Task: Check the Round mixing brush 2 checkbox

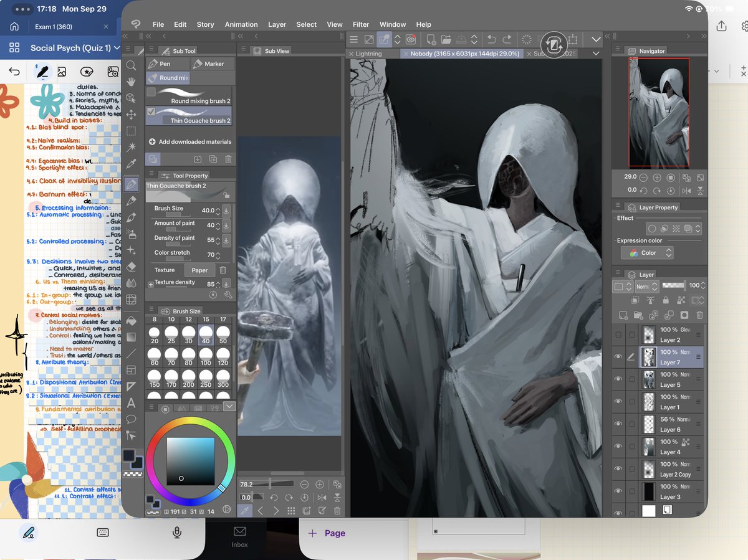Action: click(151, 92)
